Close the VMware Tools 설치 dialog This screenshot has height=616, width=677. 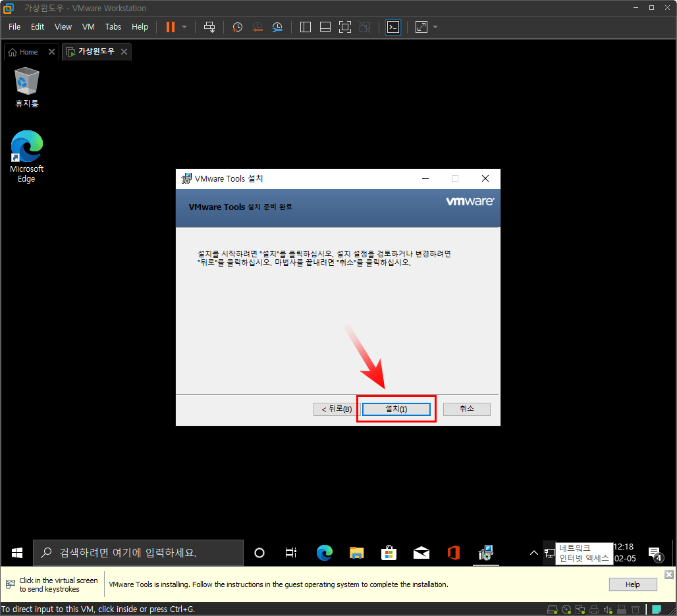(x=485, y=178)
